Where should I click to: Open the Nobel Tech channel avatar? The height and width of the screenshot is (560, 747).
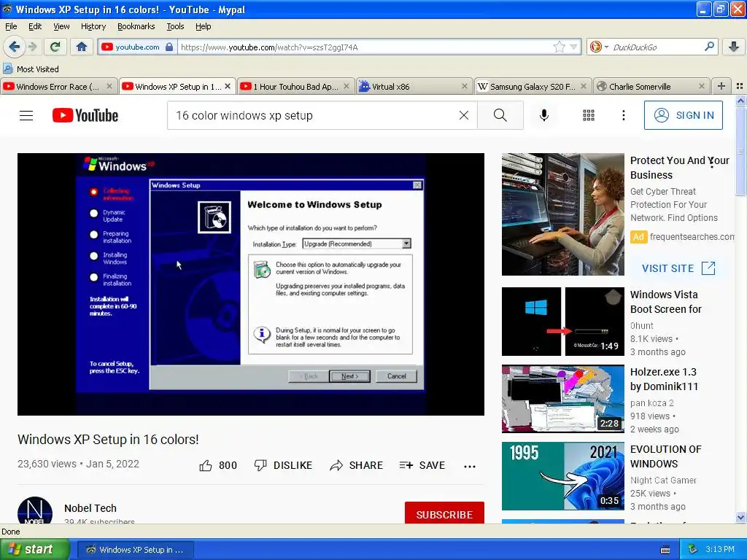click(35, 510)
